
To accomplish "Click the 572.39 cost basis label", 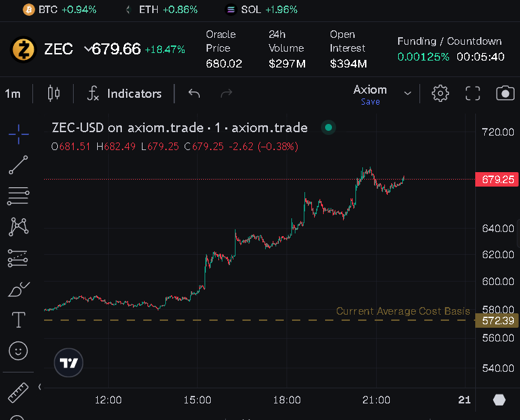I will tap(497, 321).
